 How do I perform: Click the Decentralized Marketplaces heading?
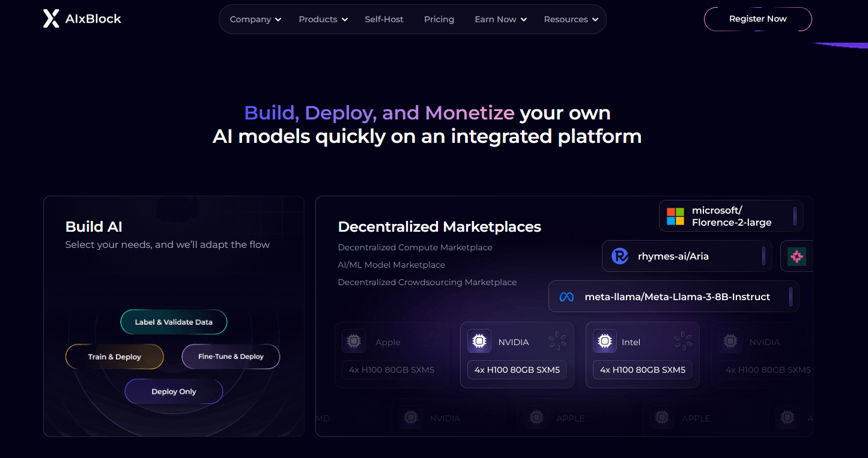[x=440, y=226]
